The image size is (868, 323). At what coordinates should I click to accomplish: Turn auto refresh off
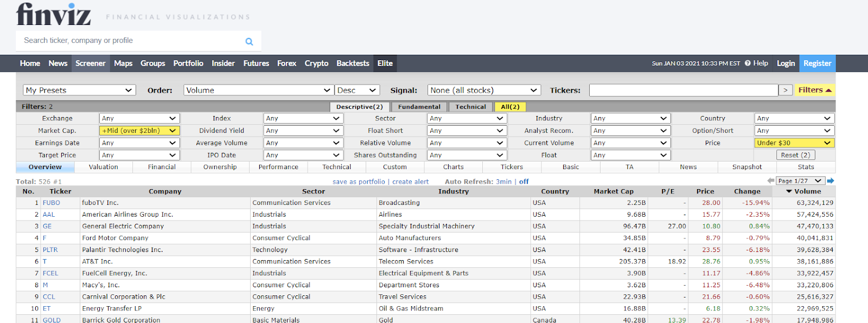click(524, 182)
